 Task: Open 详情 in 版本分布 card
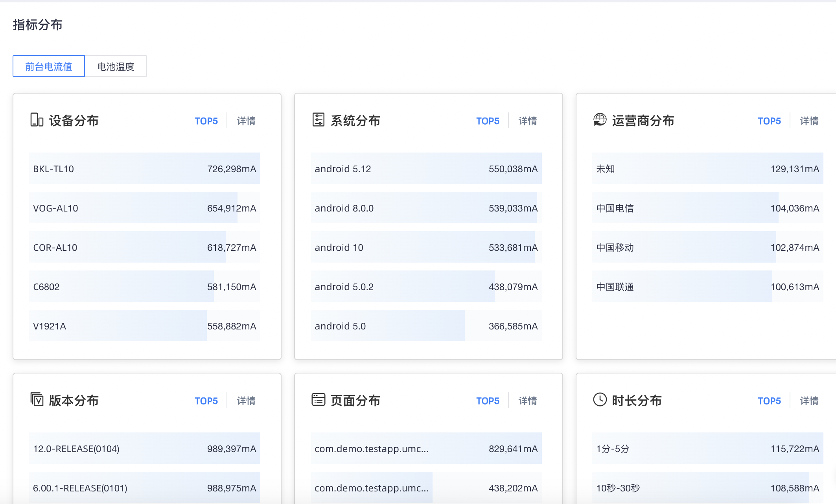tap(246, 401)
